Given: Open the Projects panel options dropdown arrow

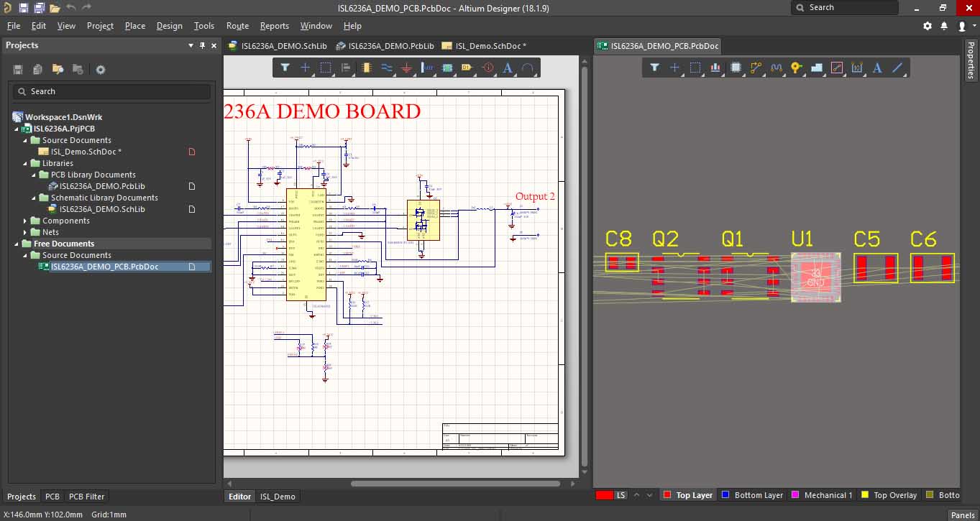Looking at the screenshot, I should (x=191, y=45).
